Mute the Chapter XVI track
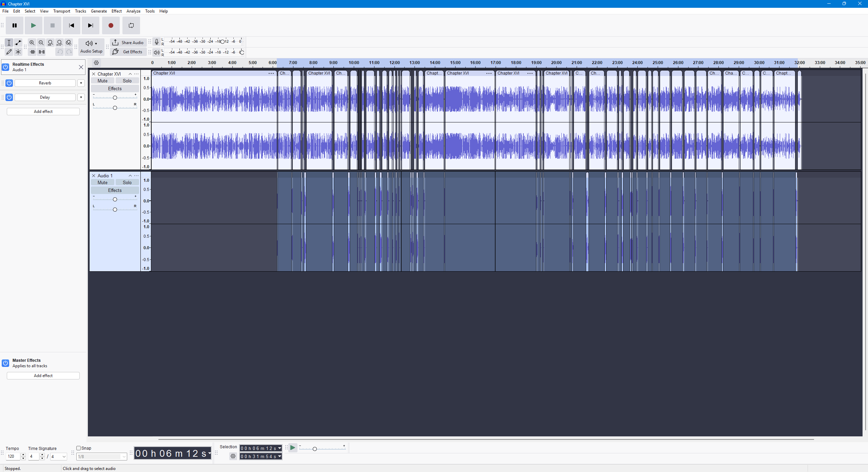This screenshot has width=868, height=472. point(102,81)
